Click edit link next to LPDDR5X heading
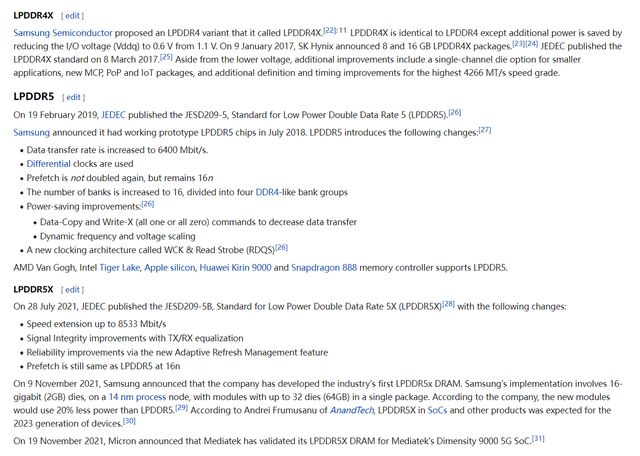The height and width of the screenshot is (456, 640). pyautogui.click(x=72, y=289)
